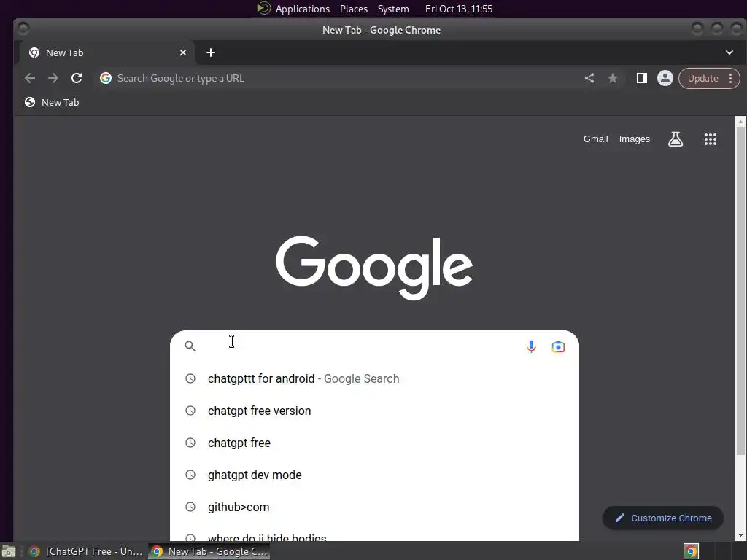Click history clock icon beside 'chatgpt free version'
Screen dimensions: 747x560
tap(190, 411)
